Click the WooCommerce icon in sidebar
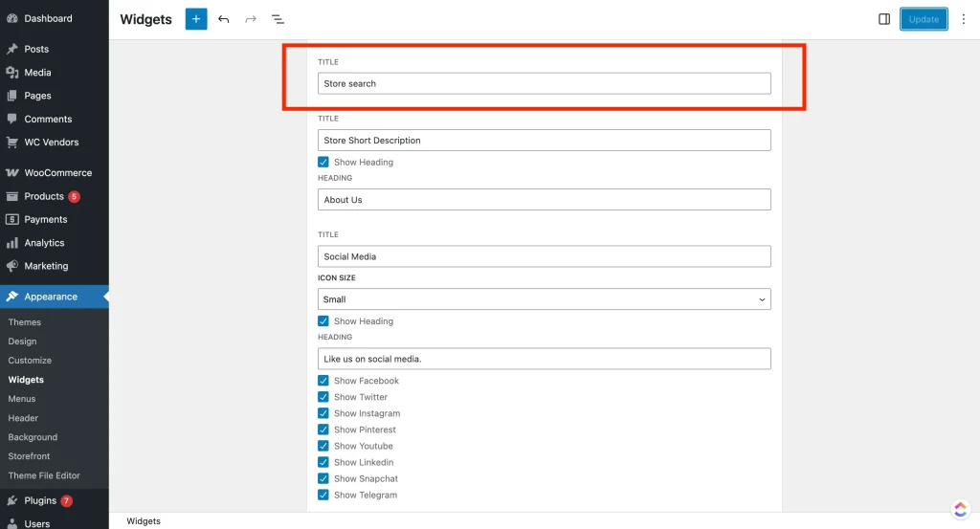980x529 pixels. click(x=12, y=173)
